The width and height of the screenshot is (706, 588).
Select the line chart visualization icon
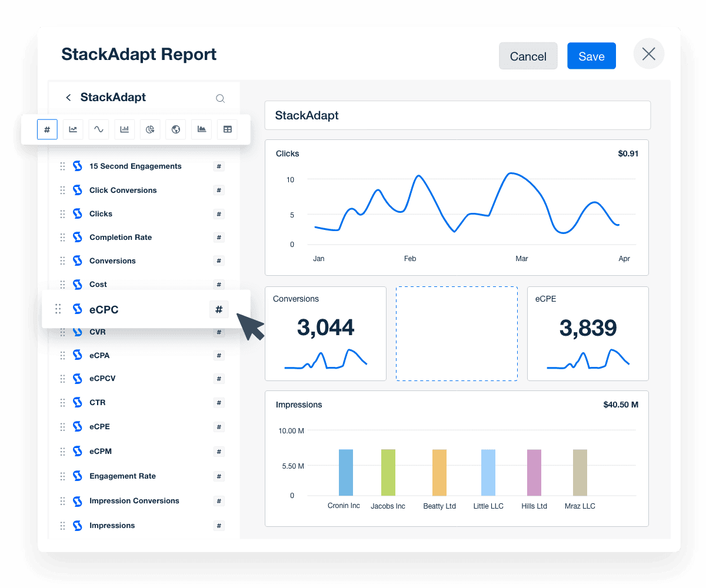tap(73, 129)
